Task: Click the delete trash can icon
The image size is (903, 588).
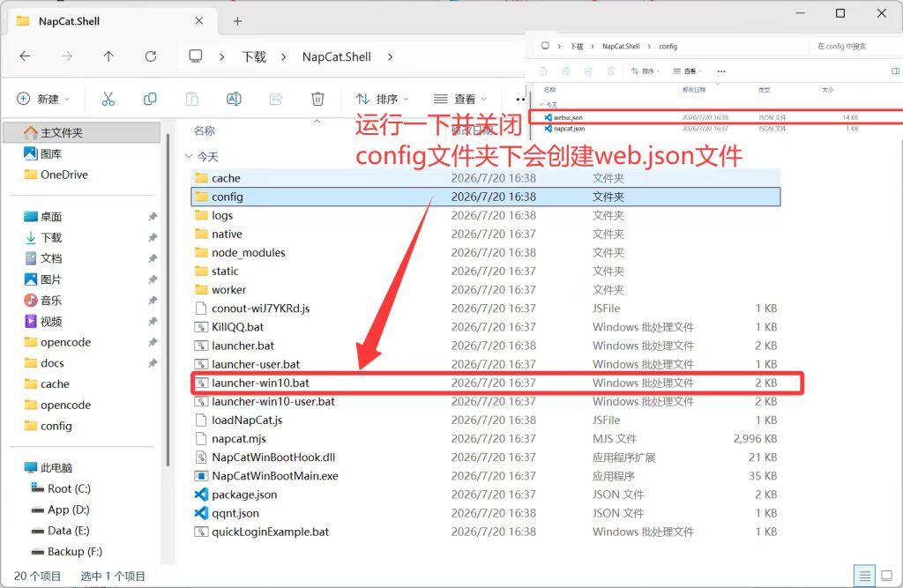Action: pyautogui.click(x=317, y=99)
